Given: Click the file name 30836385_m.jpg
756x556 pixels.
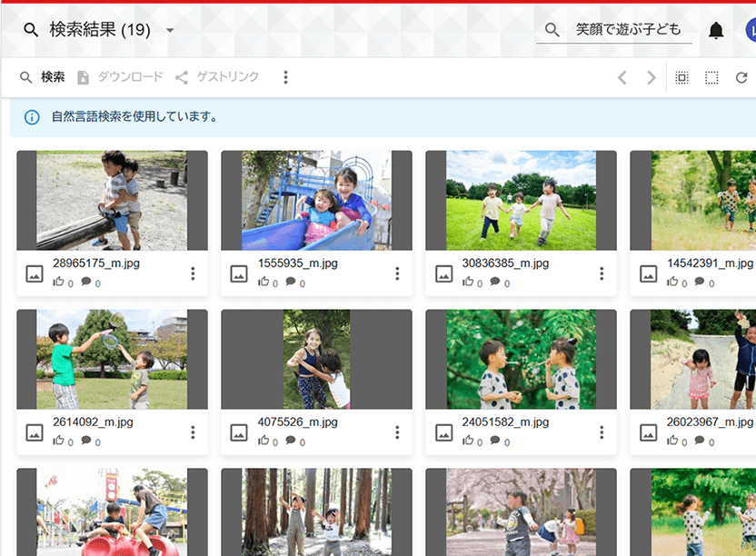Looking at the screenshot, I should coord(505,263).
